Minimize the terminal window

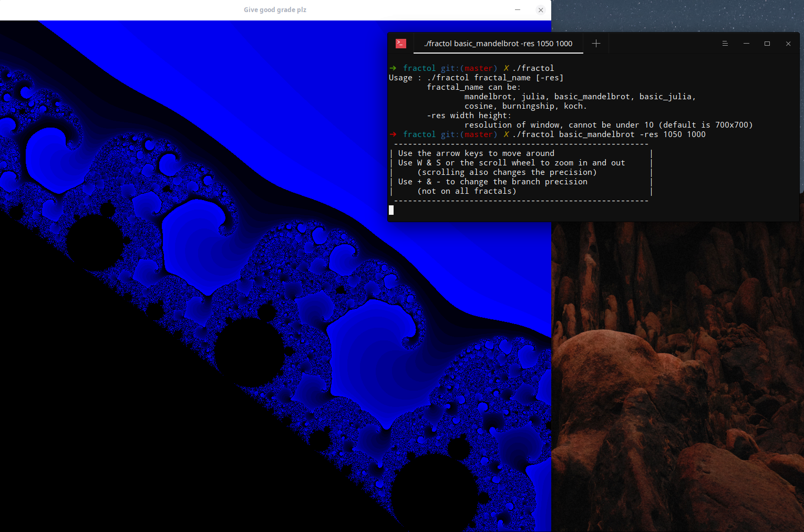tap(746, 44)
